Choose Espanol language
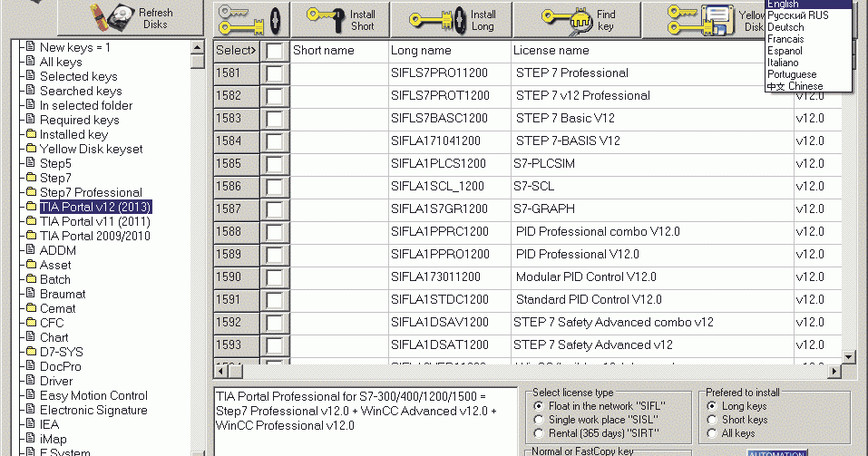868x456 pixels. tap(785, 51)
